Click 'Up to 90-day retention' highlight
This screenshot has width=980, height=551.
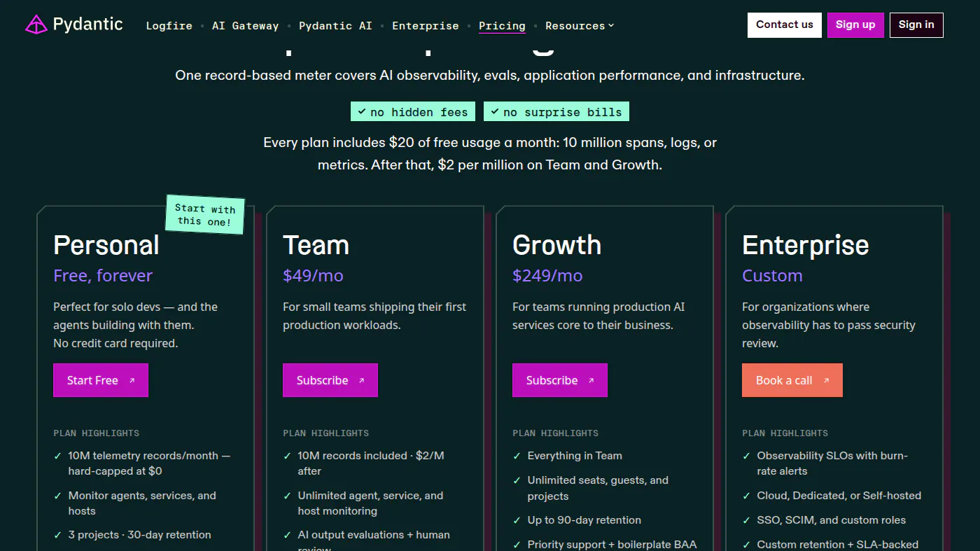click(x=584, y=520)
